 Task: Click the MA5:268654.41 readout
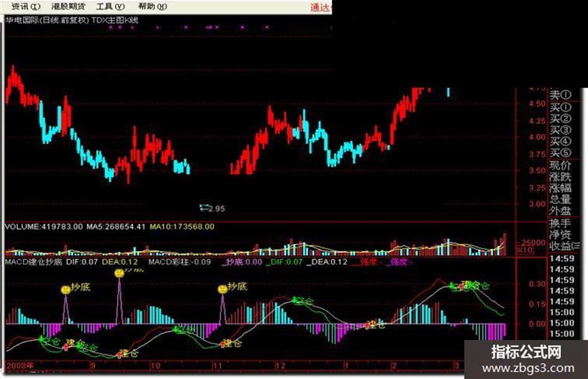point(116,227)
